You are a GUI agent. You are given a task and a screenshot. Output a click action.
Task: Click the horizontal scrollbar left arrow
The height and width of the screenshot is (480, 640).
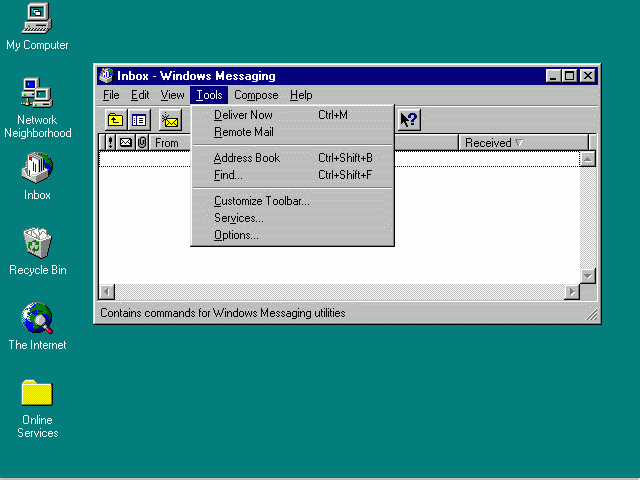pos(107,292)
